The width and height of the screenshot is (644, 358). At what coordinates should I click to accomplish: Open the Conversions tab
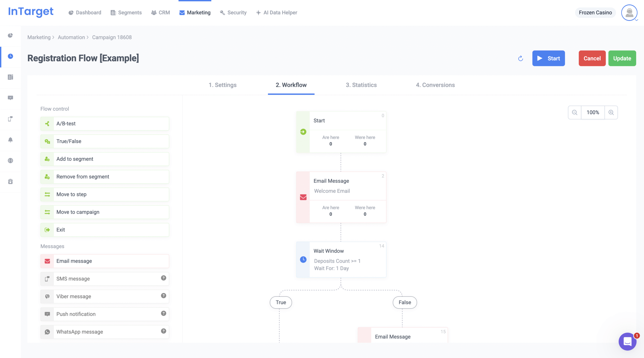435,85
